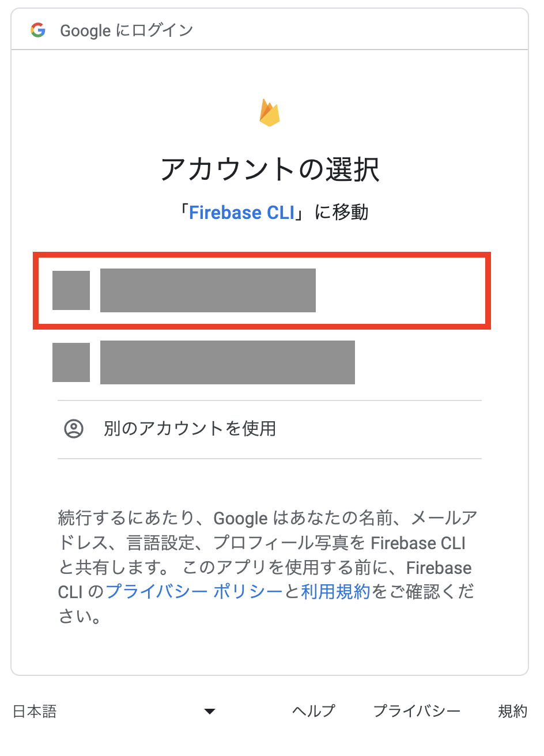
Task: Click the second account's avatar square
Action: [x=71, y=362]
